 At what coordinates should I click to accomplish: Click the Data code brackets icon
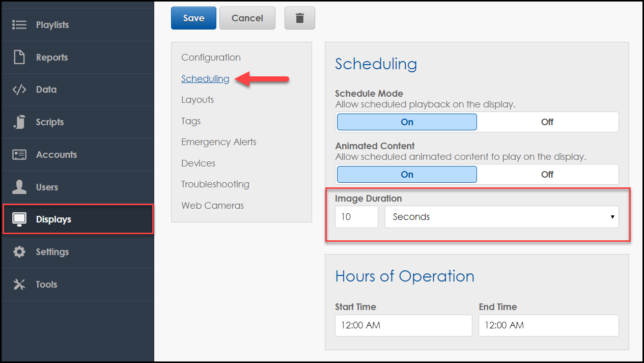click(19, 90)
